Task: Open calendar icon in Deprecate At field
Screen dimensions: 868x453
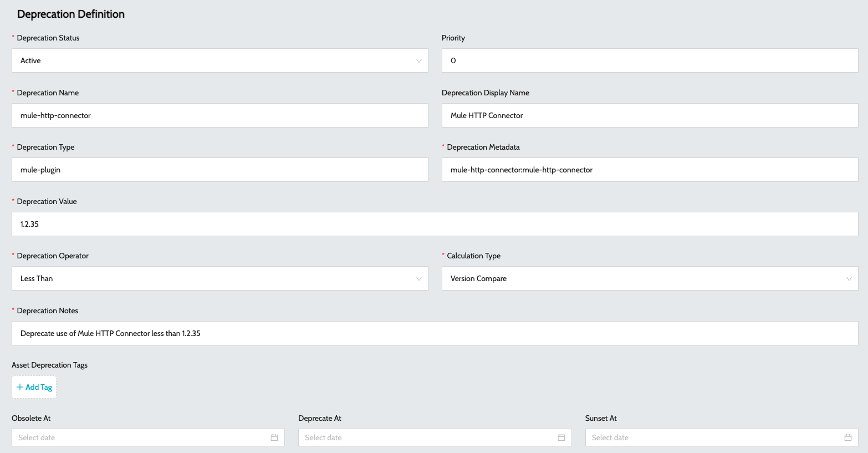Action: click(x=561, y=437)
